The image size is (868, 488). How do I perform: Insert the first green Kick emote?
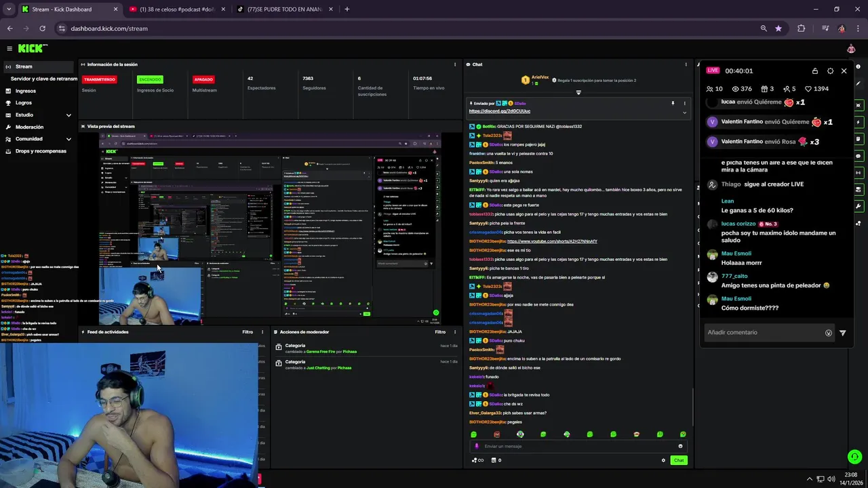473,434
